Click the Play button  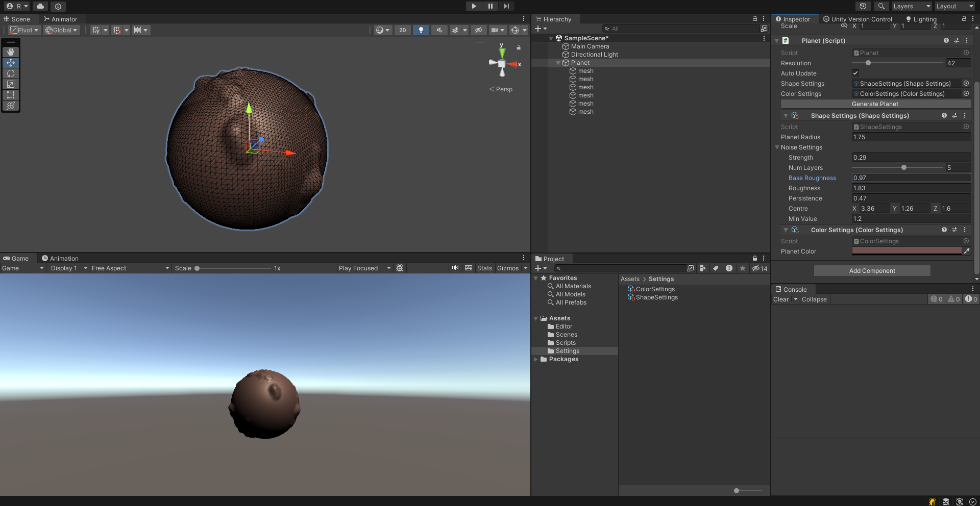click(x=474, y=6)
